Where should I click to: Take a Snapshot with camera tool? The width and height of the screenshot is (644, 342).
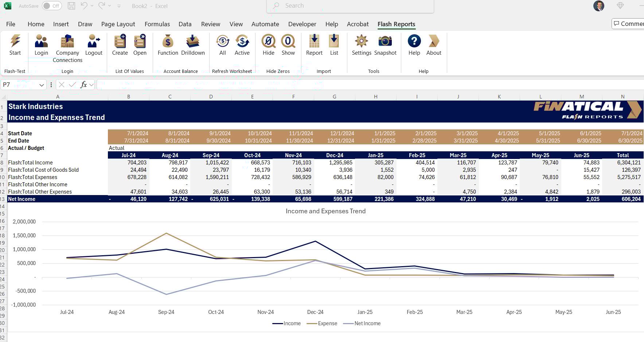385,45
